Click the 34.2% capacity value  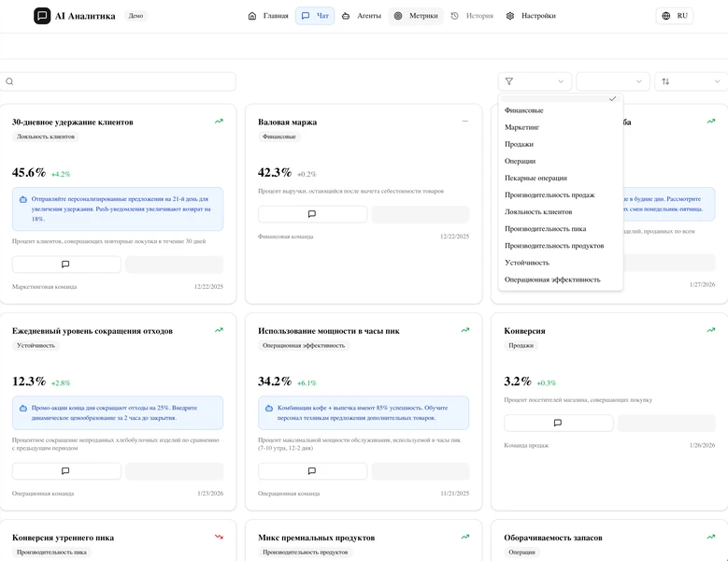point(275,381)
